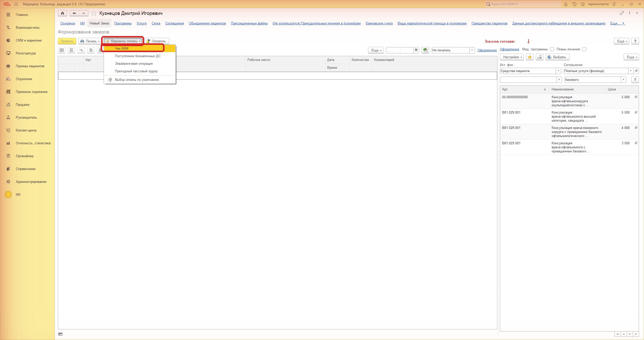Toggle the Мед. программы checkbox
This screenshot has width=644, height=340.
pos(552,49)
